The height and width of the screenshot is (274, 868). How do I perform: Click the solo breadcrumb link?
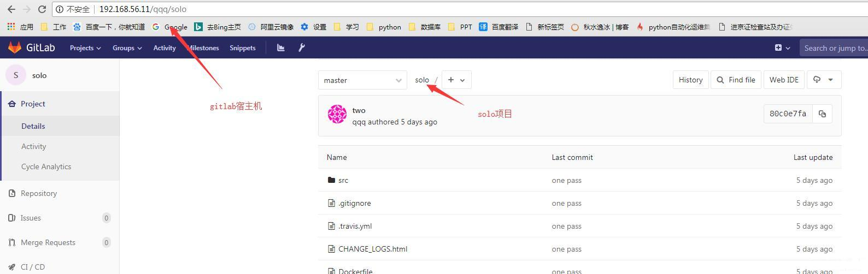click(422, 80)
